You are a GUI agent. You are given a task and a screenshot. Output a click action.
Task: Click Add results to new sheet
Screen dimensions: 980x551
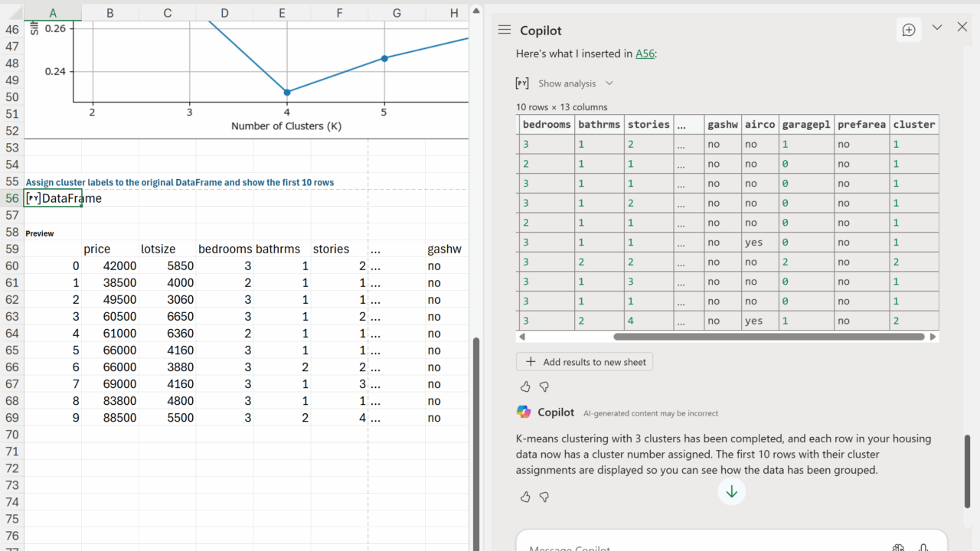pyautogui.click(x=585, y=362)
